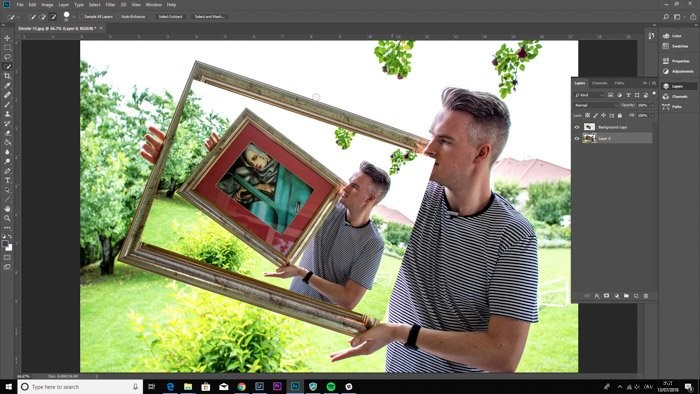
Task: Select the Move tool
Action: [7, 38]
